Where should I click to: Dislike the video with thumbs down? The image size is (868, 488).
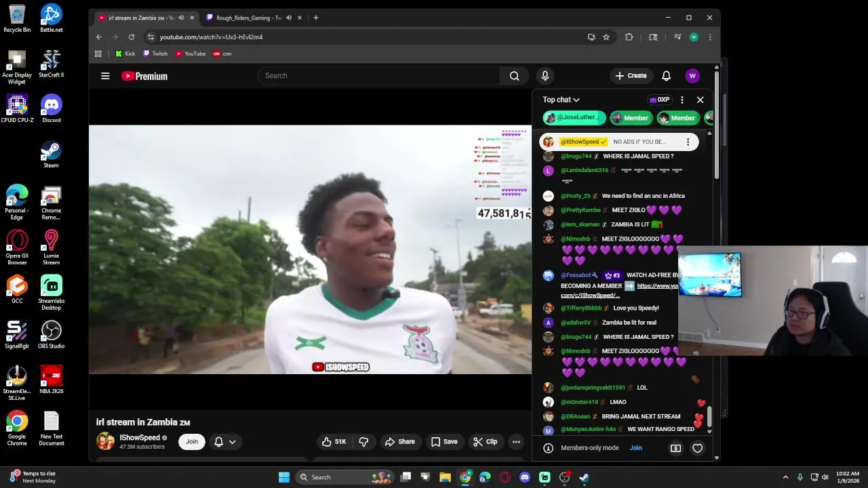tap(363, 442)
